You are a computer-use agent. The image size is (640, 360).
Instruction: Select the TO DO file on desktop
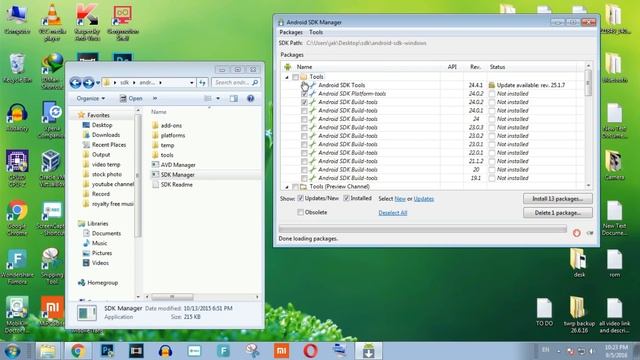coord(544,312)
